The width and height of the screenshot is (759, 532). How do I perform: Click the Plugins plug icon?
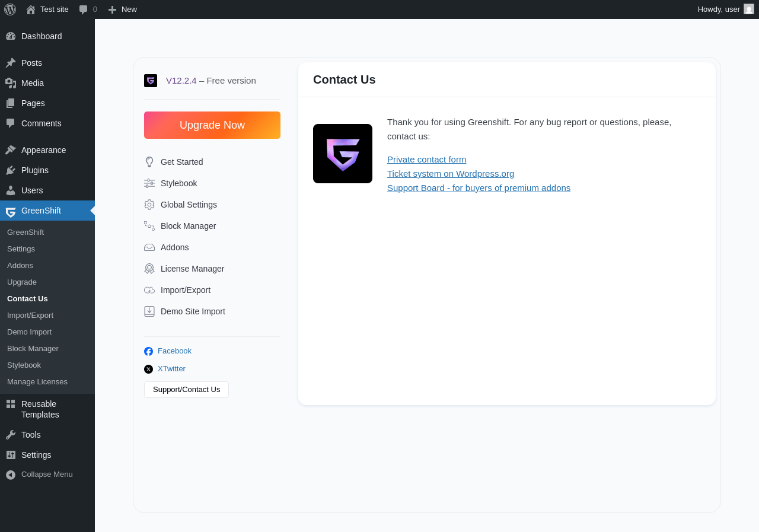click(x=11, y=170)
